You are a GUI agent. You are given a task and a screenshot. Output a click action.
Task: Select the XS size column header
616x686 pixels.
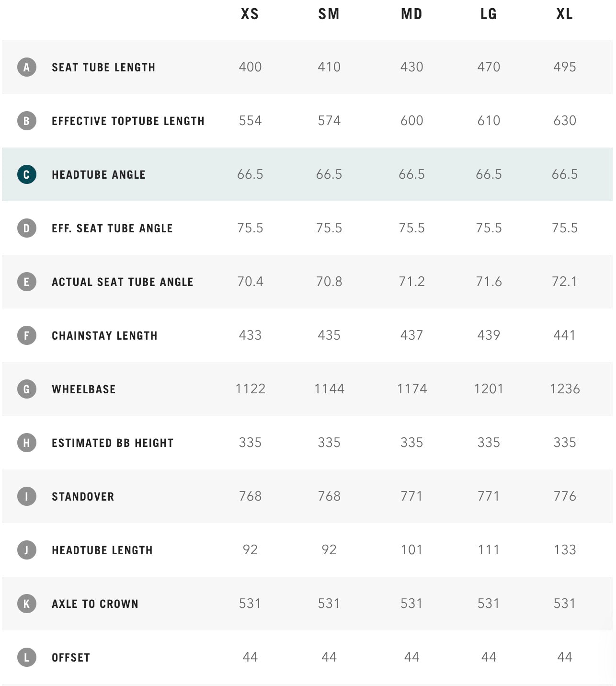250,14
